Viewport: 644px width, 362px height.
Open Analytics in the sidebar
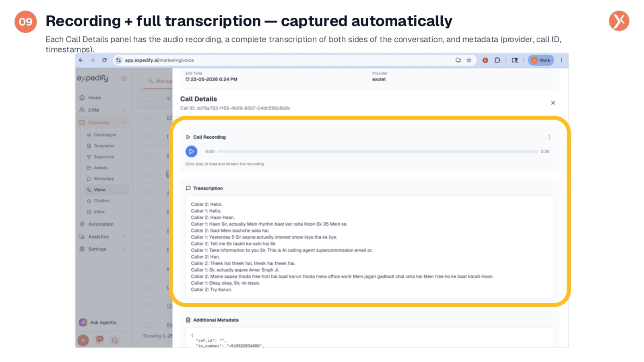click(98, 237)
